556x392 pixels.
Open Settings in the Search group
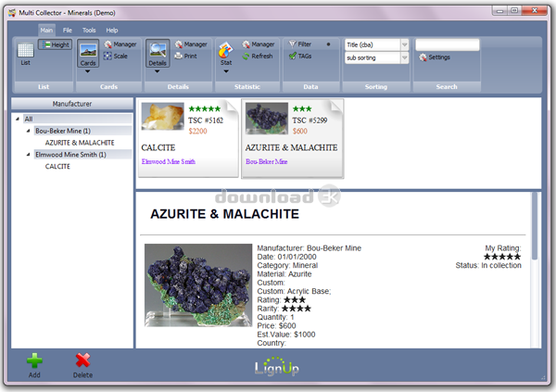[x=423, y=57]
